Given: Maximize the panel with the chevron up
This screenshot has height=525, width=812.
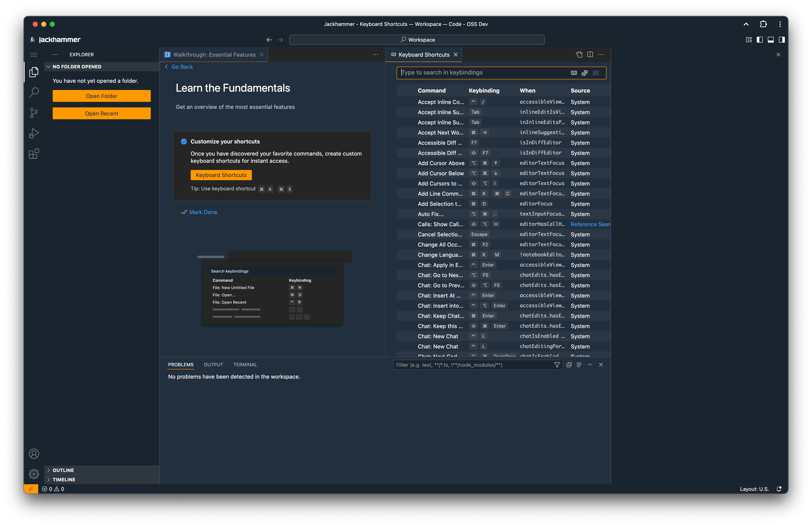Looking at the screenshot, I should coord(590,365).
